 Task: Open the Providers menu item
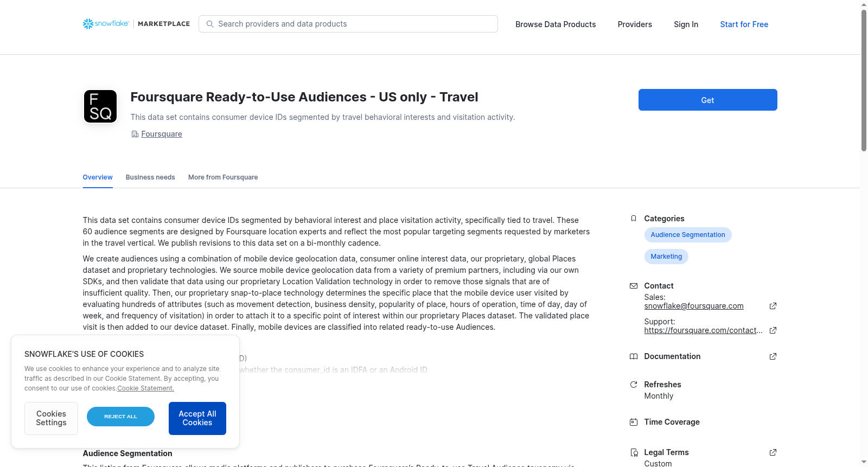coord(635,24)
